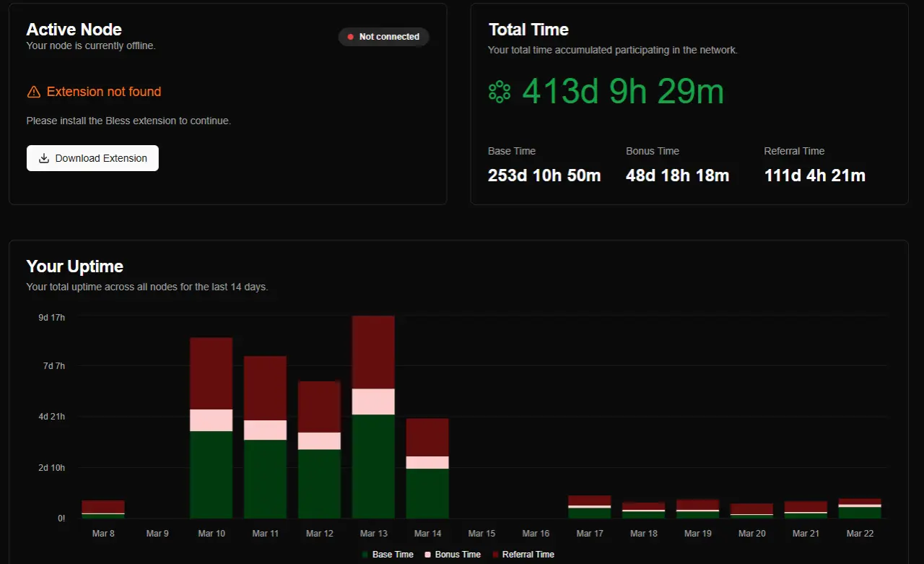The image size is (924, 564).
Task: Click the Mar 11 base time bar segment
Action: (x=265, y=479)
